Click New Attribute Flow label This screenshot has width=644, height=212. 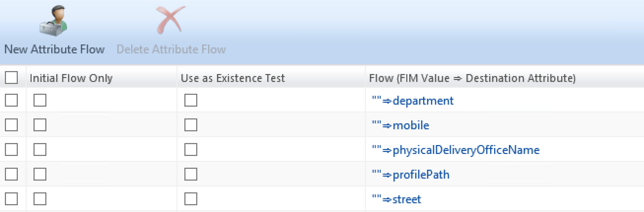coord(54,49)
